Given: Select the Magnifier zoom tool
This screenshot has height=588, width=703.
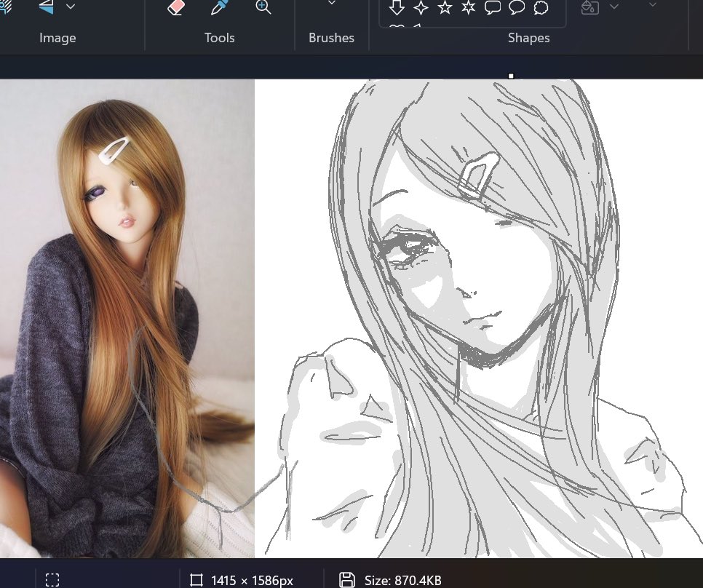Looking at the screenshot, I should click(263, 7).
